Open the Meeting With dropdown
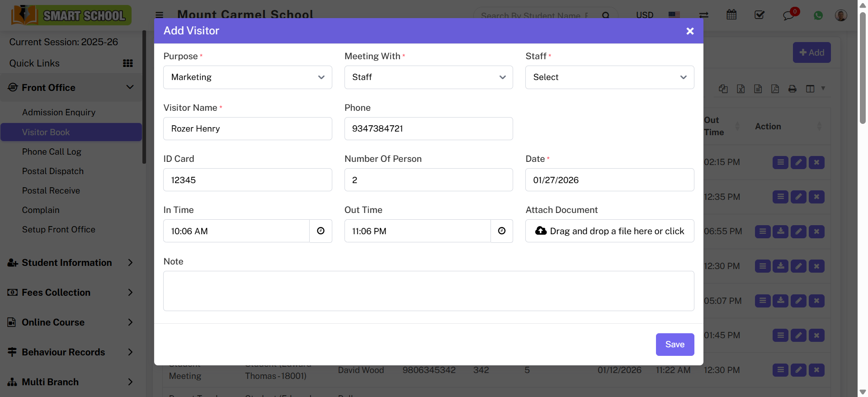 pos(428,77)
